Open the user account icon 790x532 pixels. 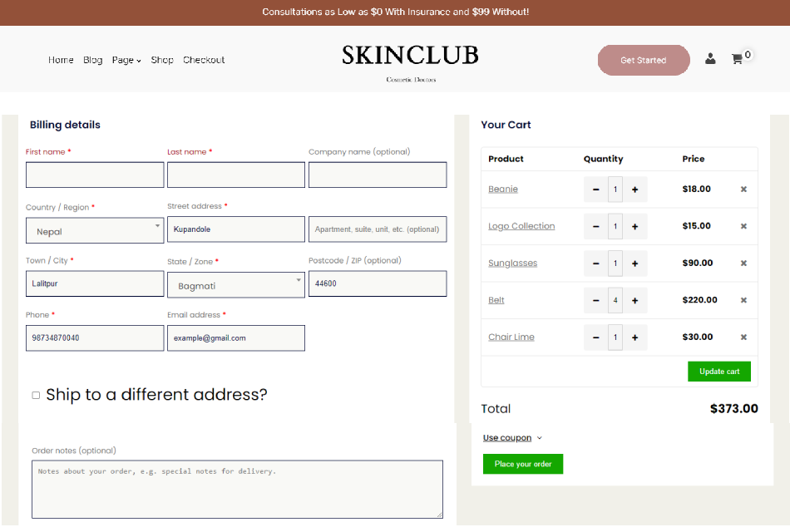(710, 59)
